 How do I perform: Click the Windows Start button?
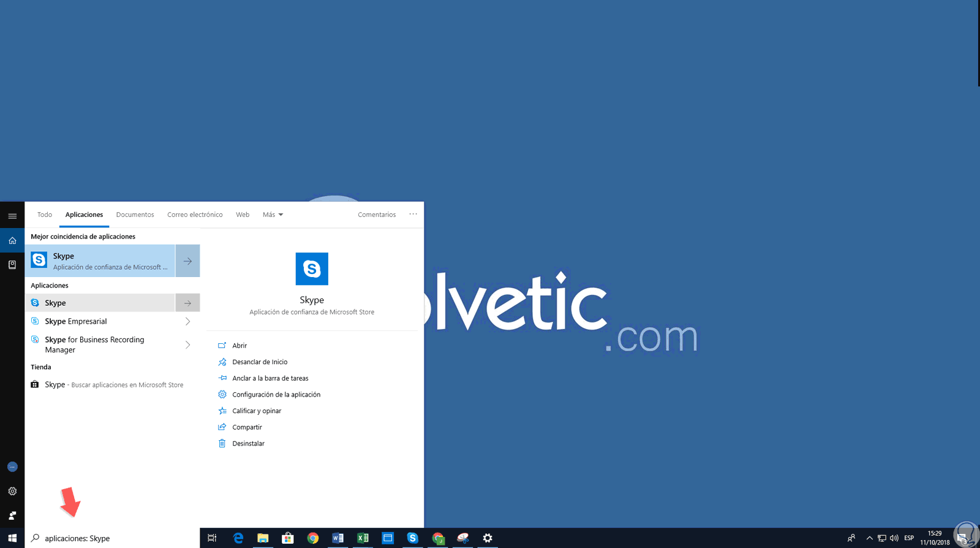tap(12, 538)
